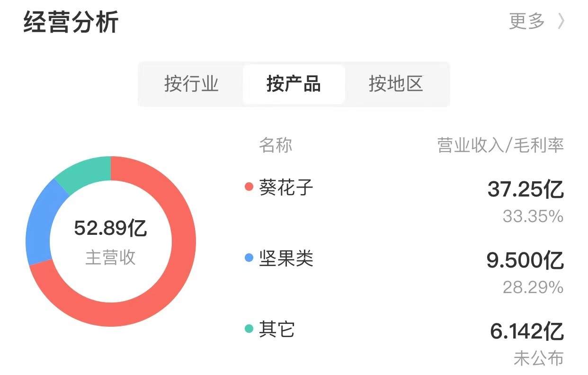Select the 按产品 tab

pyautogui.click(x=294, y=84)
